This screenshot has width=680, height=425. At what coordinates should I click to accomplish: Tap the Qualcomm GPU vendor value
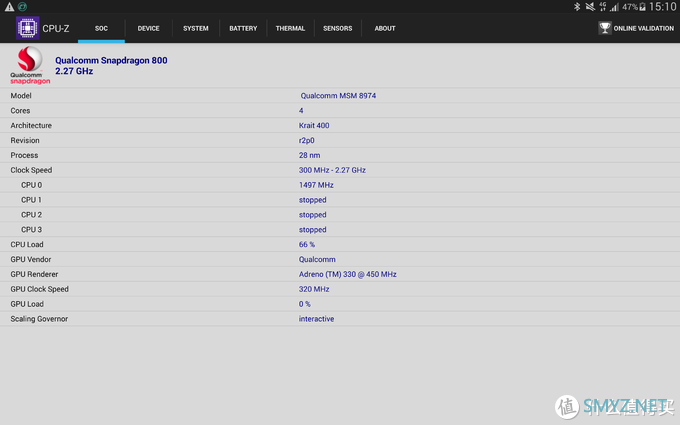pos(317,259)
